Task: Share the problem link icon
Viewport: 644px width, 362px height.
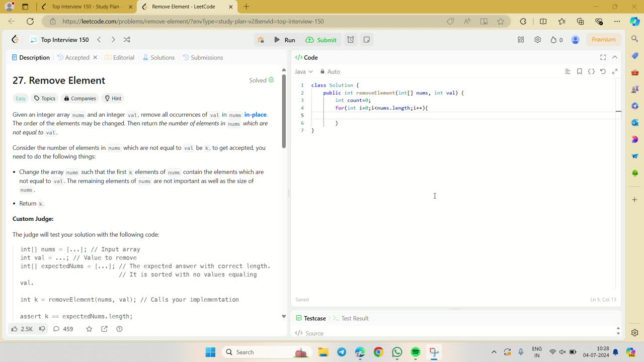Action: (x=104, y=329)
